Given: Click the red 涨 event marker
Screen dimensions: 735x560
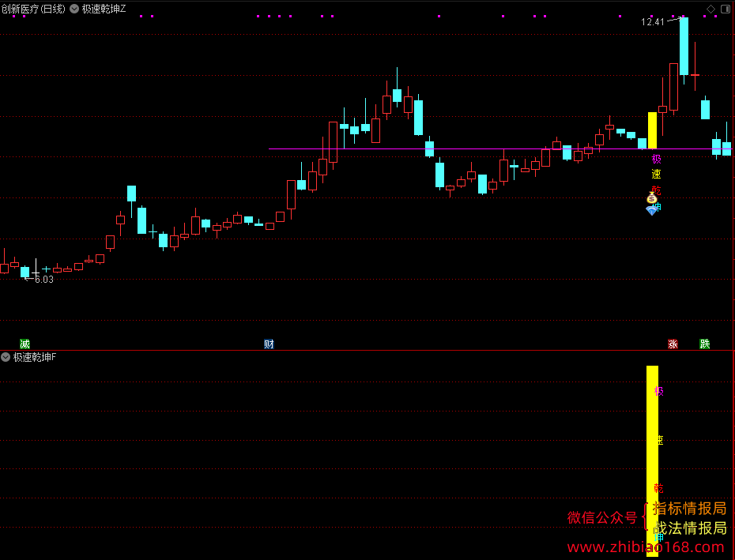Looking at the screenshot, I should click(x=673, y=344).
